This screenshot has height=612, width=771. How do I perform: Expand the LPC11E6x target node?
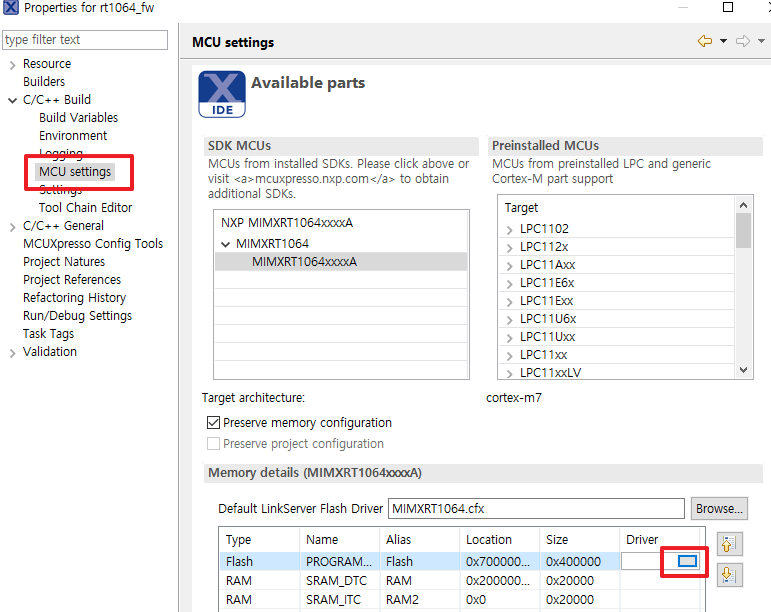(x=509, y=284)
